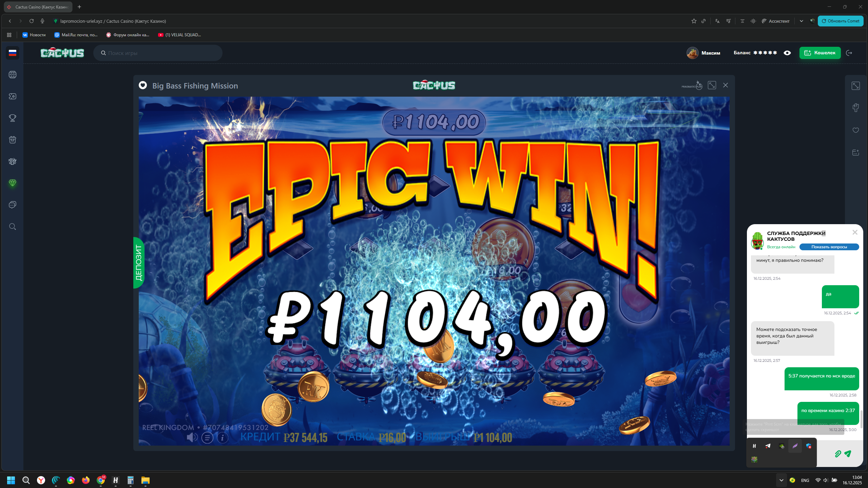The width and height of the screenshot is (868, 488).
Task: Select the Cactus Casino browser tab
Action: coord(38,7)
